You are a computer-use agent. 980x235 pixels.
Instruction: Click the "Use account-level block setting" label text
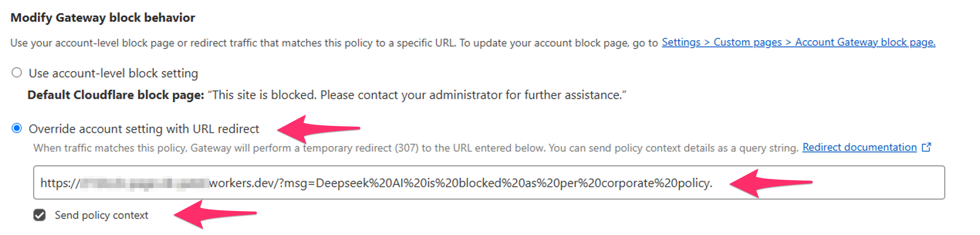tap(113, 73)
